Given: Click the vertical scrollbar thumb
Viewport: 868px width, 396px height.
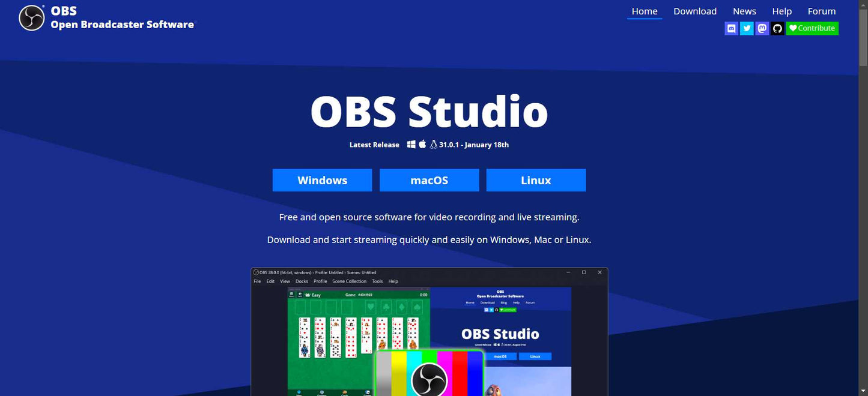Looking at the screenshot, I should coord(863,36).
